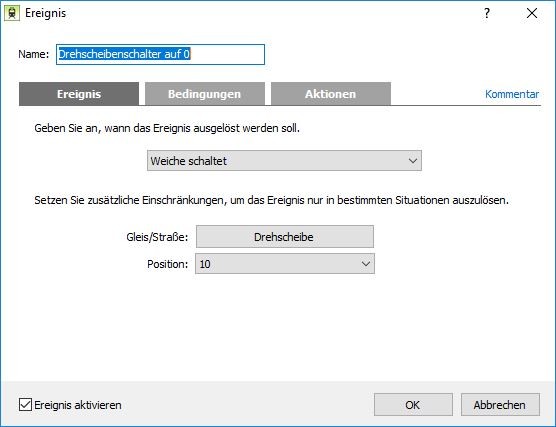
Task: Expand event type list via chevron arrow
Action: point(412,161)
